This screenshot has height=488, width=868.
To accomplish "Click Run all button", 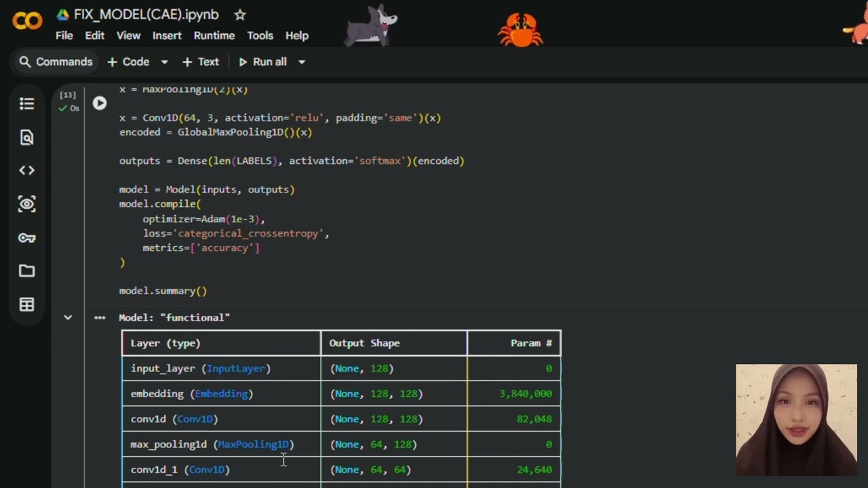I will point(262,62).
